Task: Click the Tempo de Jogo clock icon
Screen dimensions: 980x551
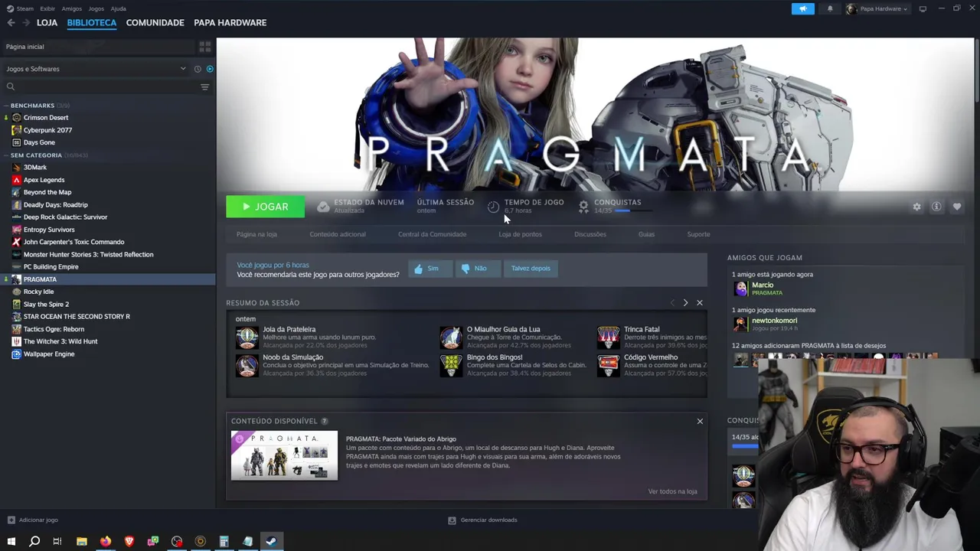Action: coord(493,206)
